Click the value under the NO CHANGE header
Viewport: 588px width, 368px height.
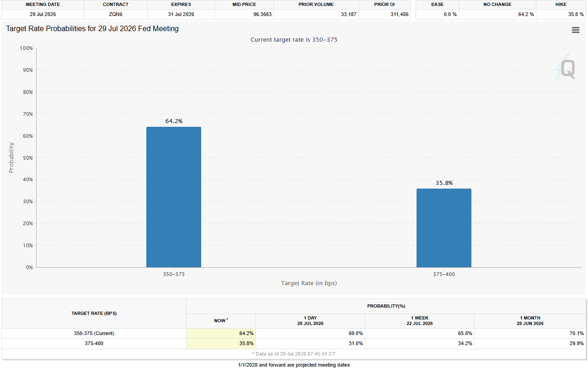[526, 14]
